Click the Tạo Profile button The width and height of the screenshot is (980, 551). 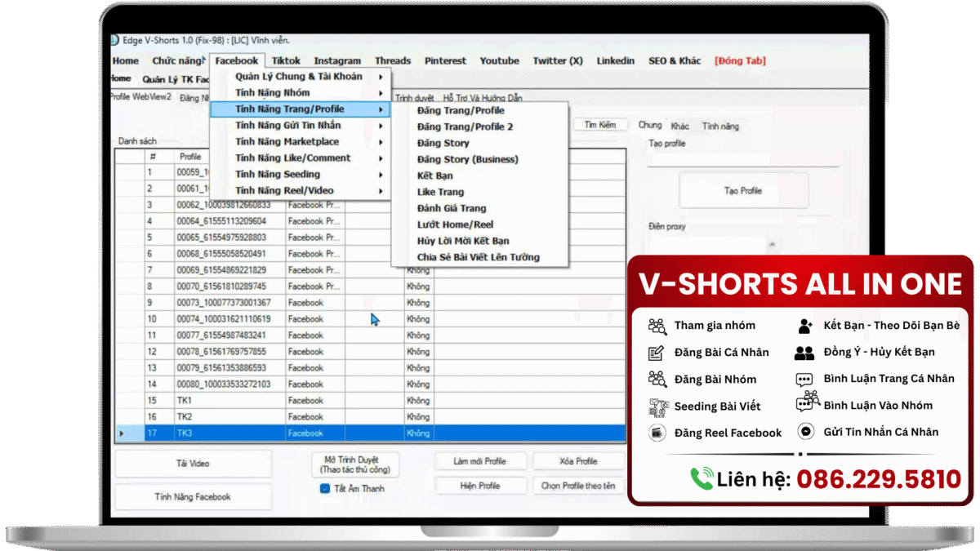click(x=743, y=190)
